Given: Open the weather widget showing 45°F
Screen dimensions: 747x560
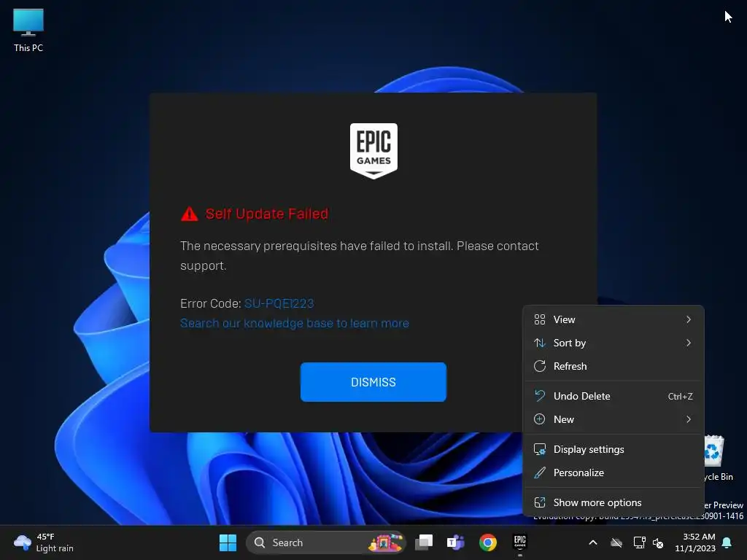Looking at the screenshot, I should [x=44, y=542].
